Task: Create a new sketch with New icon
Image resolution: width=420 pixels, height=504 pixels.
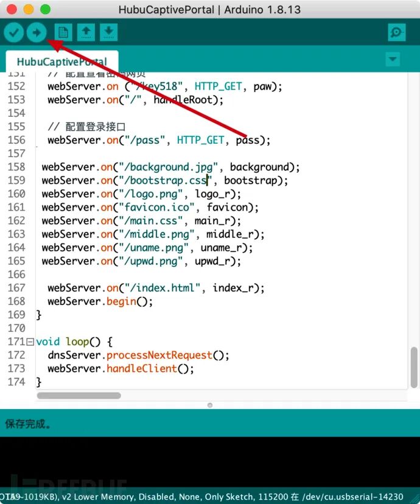Action: [x=63, y=32]
